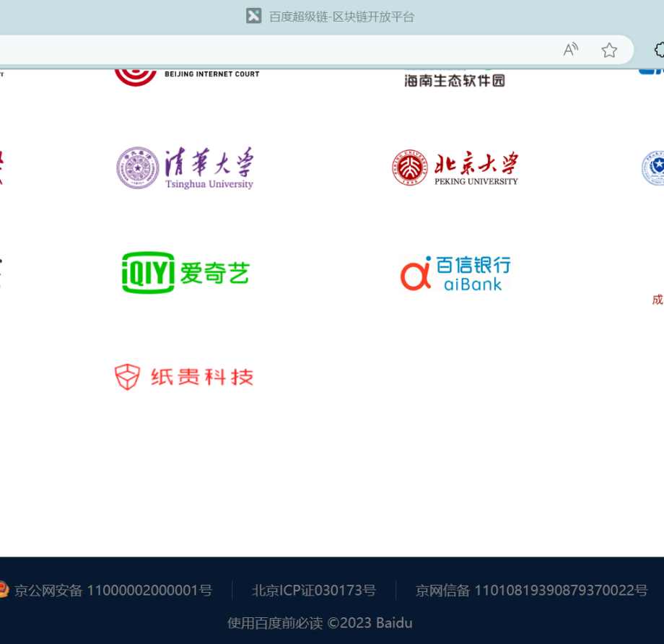664x644 pixels.
Task: Click the 纸贵科技 partner logo
Action: (x=184, y=376)
